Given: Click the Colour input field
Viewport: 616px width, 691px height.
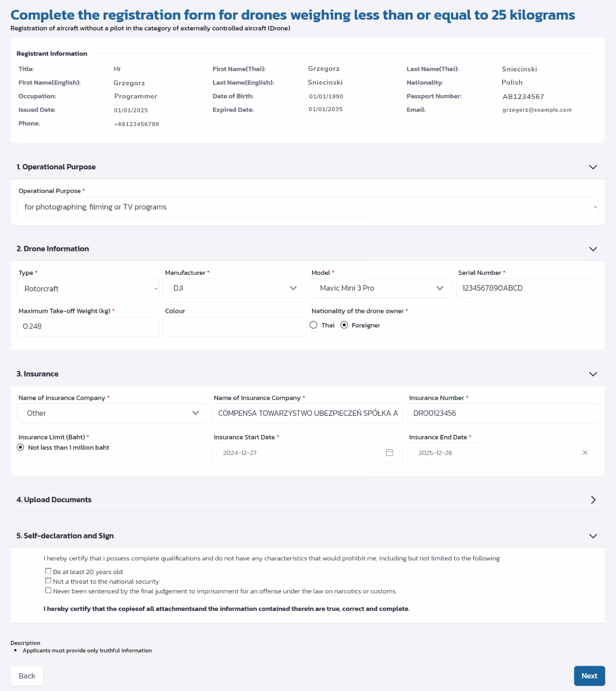Looking at the screenshot, I should click(234, 326).
